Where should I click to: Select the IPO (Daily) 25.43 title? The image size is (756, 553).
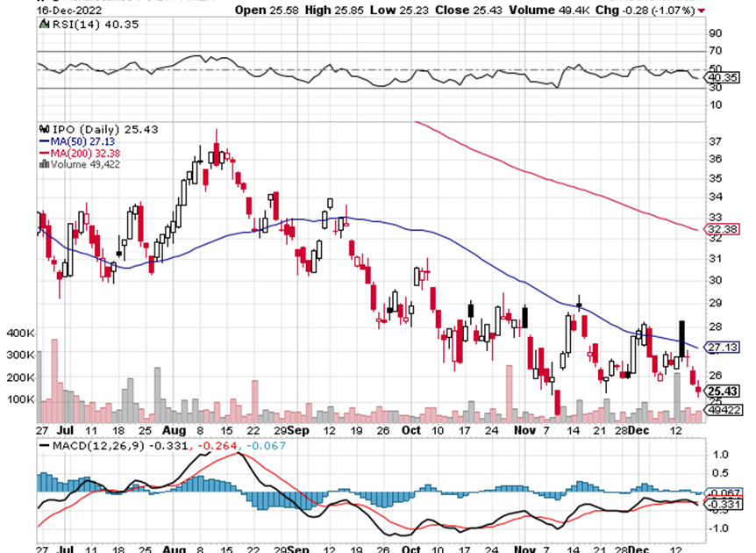(105, 129)
